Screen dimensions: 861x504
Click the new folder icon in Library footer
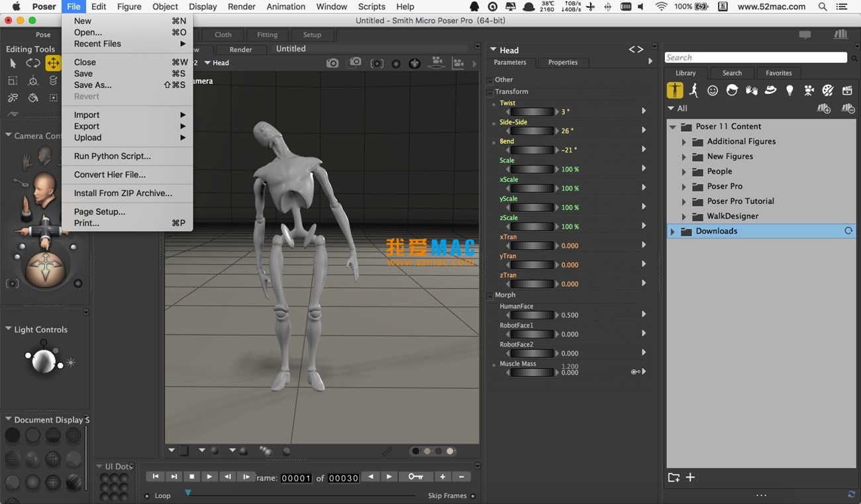click(674, 478)
